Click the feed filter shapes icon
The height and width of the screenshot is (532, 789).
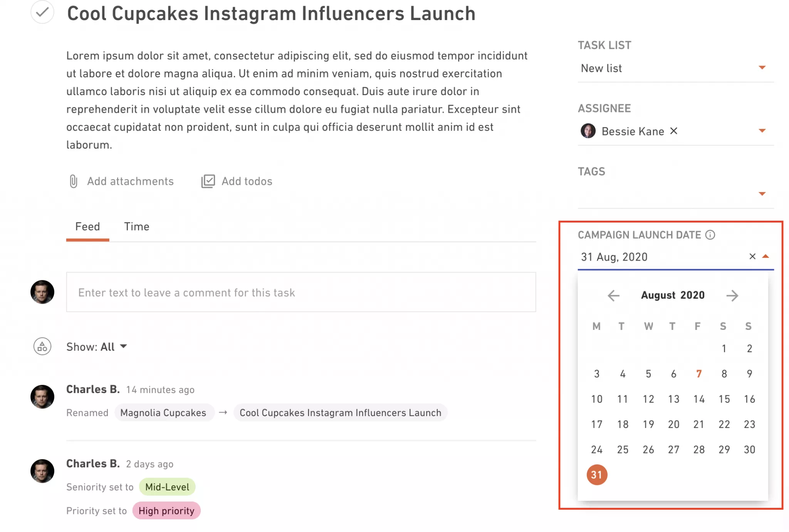pyautogui.click(x=42, y=346)
